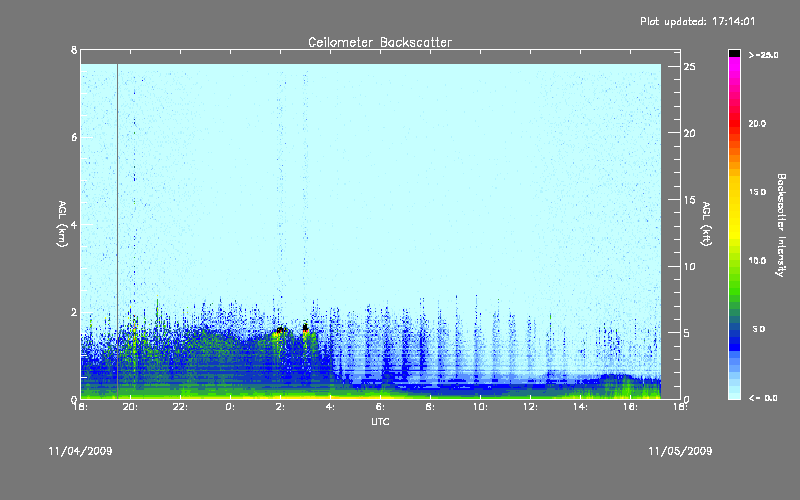Viewport: 800px width, 500px height.
Task: Select the 'AGL (kft)' axis label
Action: pyautogui.click(x=706, y=224)
